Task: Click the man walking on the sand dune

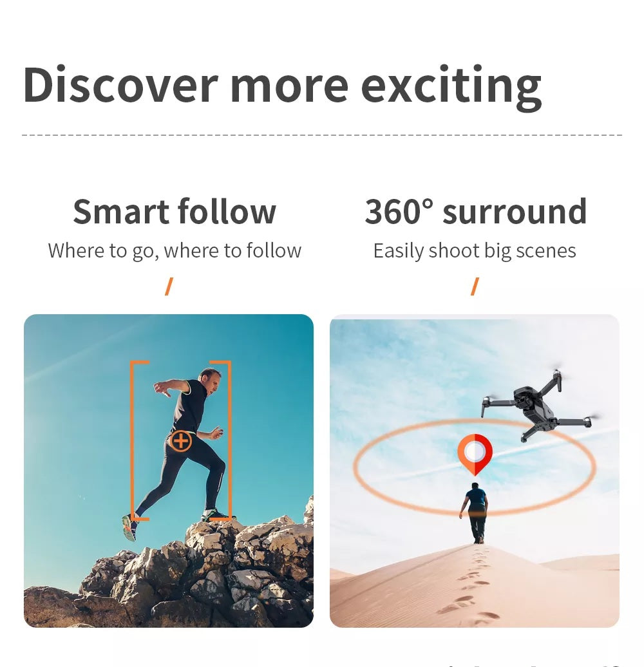Action: tap(475, 513)
